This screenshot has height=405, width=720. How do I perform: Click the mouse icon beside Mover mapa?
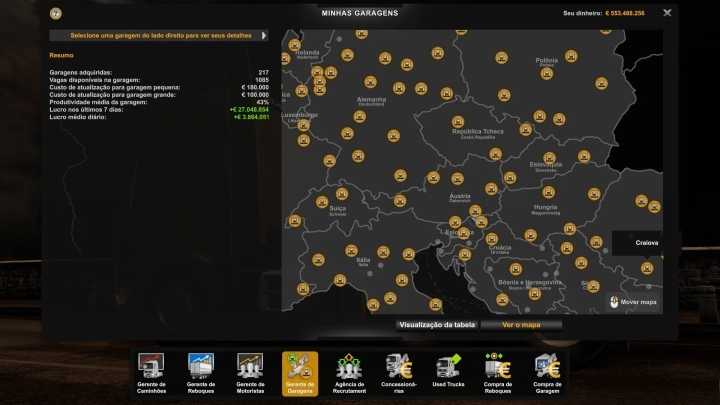click(614, 302)
